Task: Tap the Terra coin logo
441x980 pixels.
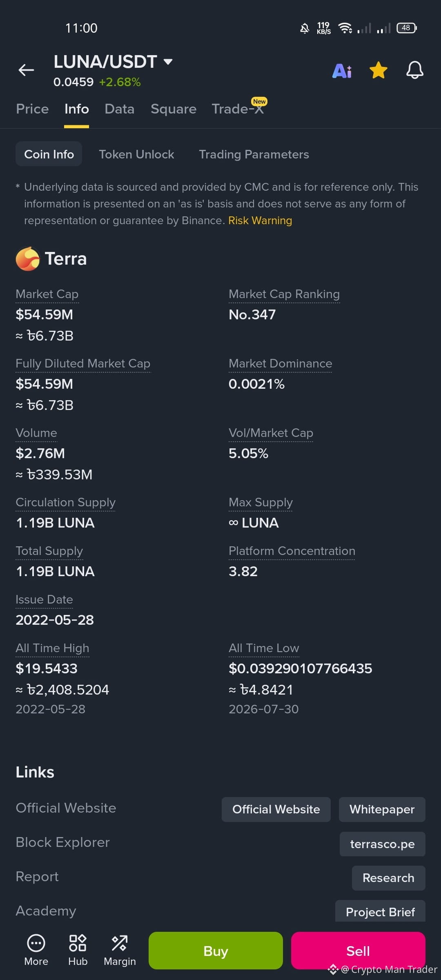Action: pyautogui.click(x=28, y=259)
